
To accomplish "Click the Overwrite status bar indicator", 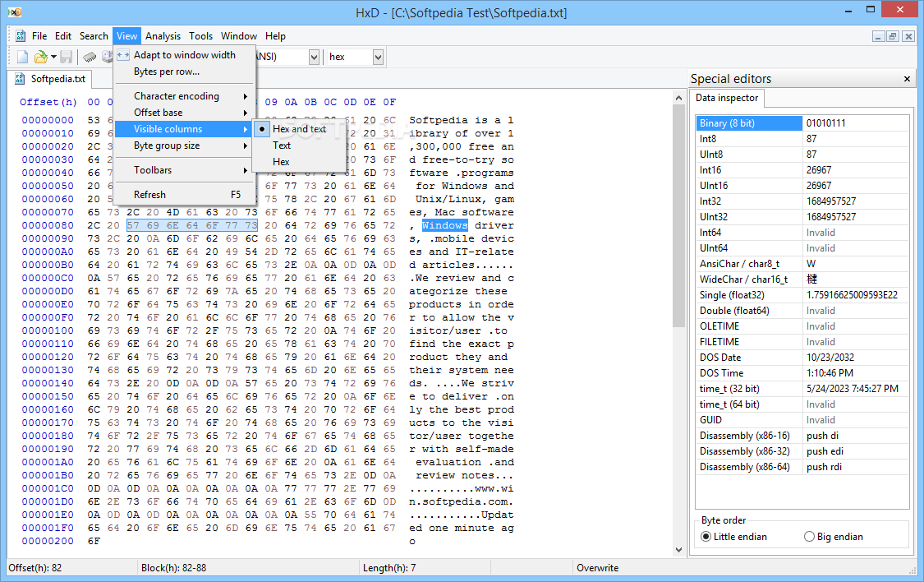I will 598,568.
